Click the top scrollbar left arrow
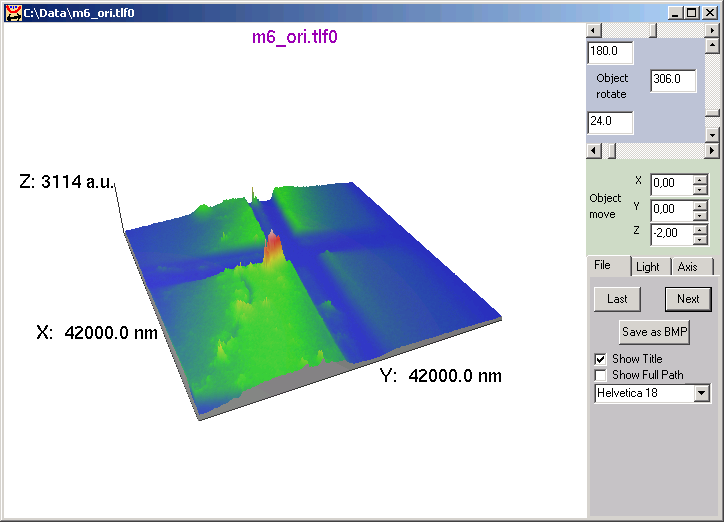724x522 pixels. pos(594,30)
